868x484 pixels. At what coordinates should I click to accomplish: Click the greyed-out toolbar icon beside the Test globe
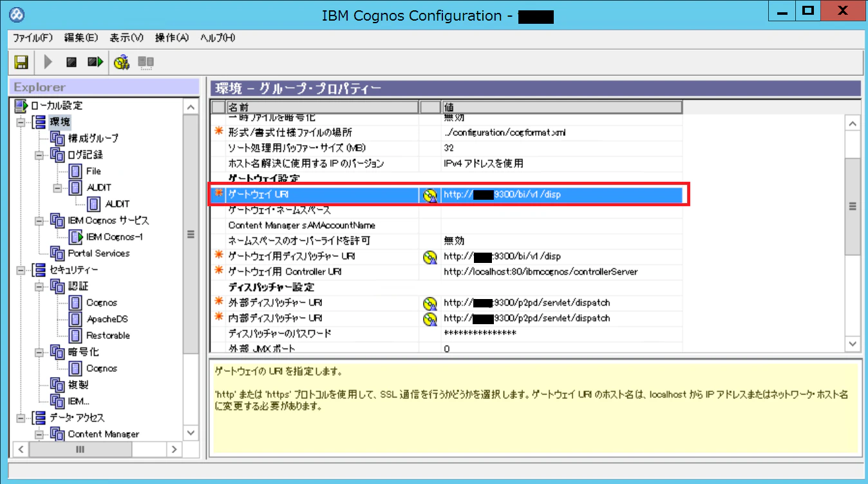point(146,63)
